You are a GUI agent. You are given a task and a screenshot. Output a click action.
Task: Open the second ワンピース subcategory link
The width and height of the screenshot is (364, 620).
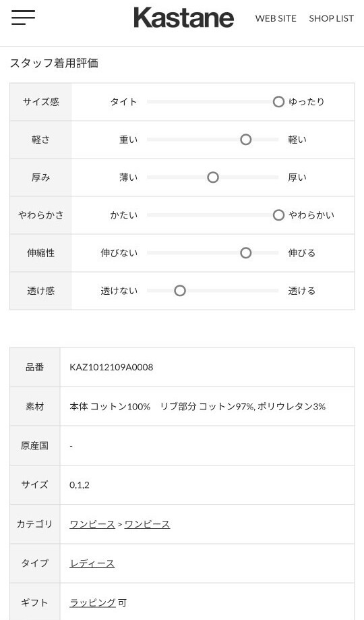[147, 524]
